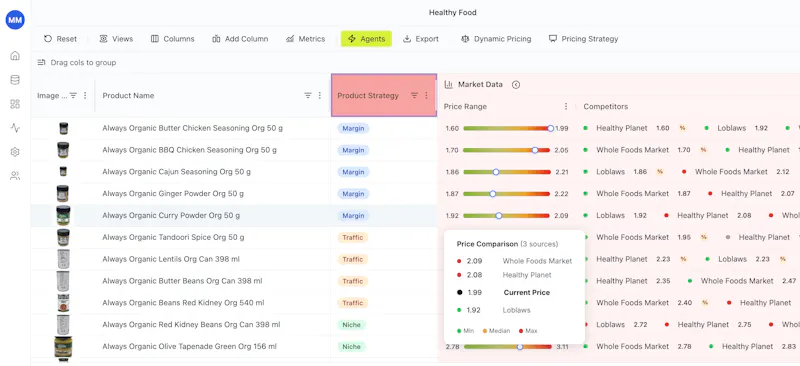Open Pricing Strategy
Screen dimensions: 800x366
(x=583, y=39)
